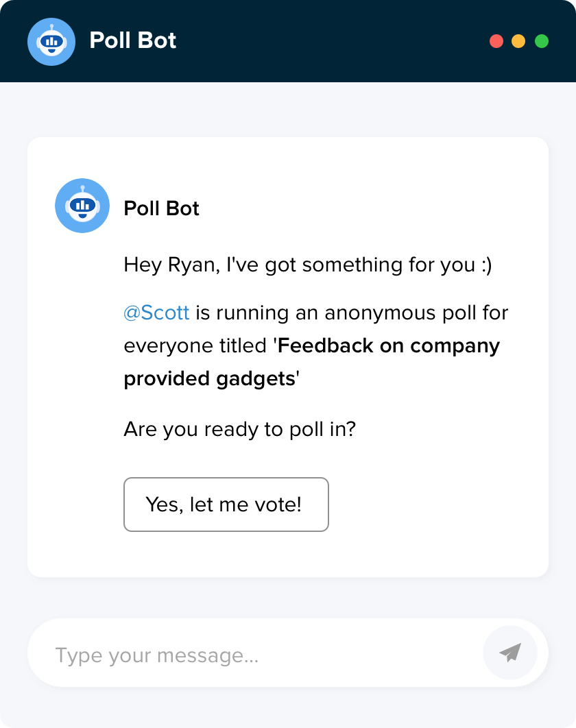Click the 'provided gadgets' bold text line
The height and width of the screenshot is (728, 576).
click(209, 378)
